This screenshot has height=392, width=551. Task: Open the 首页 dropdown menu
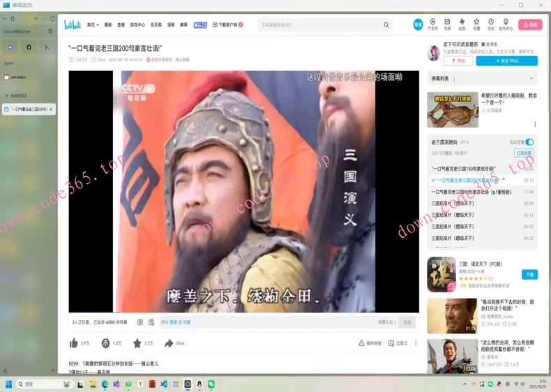point(93,24)
